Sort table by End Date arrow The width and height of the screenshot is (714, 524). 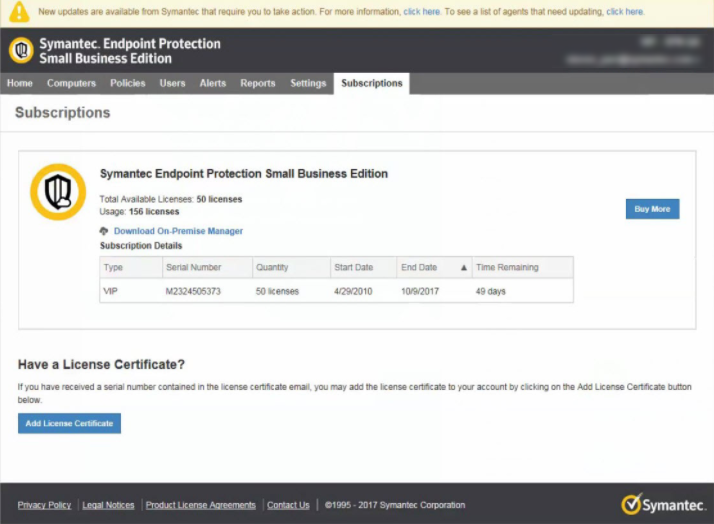pyautogui.click(x=463, y=268)
